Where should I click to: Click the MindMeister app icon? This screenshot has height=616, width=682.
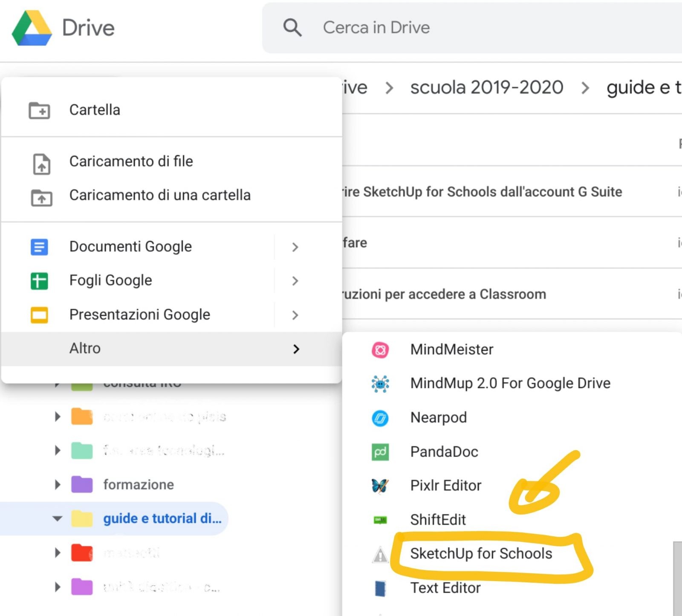tap(380, 350)
